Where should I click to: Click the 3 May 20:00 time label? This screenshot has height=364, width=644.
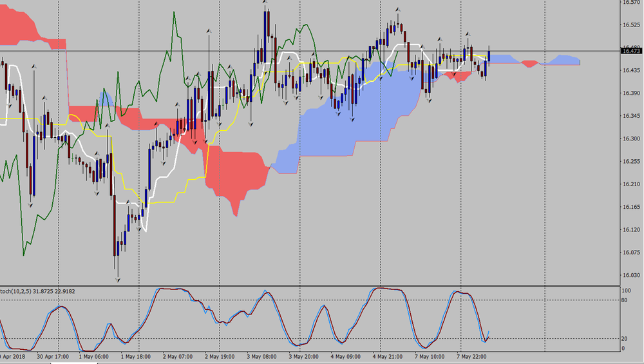point(303,357)
